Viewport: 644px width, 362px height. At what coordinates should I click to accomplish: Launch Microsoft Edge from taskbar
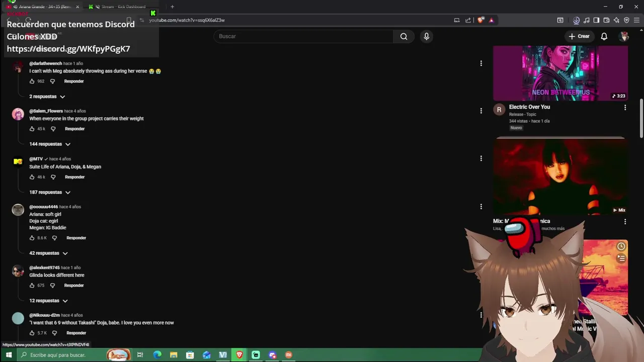157,355
